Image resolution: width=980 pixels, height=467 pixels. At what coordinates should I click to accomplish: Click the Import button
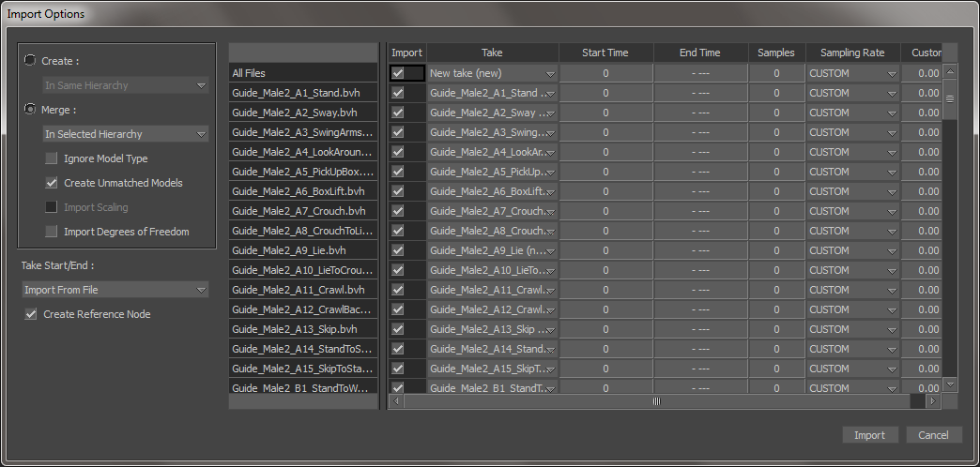[x=870, y=435]
